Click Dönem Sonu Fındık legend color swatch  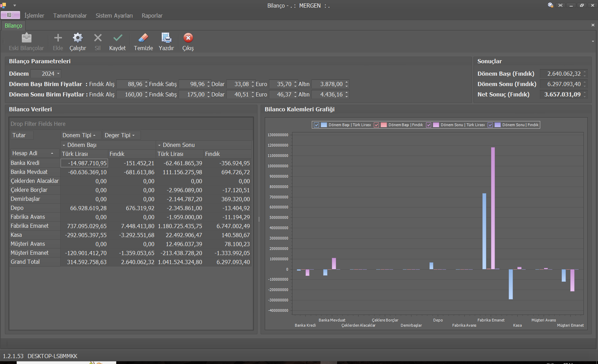pyautogui.click(x=498, y=125)
